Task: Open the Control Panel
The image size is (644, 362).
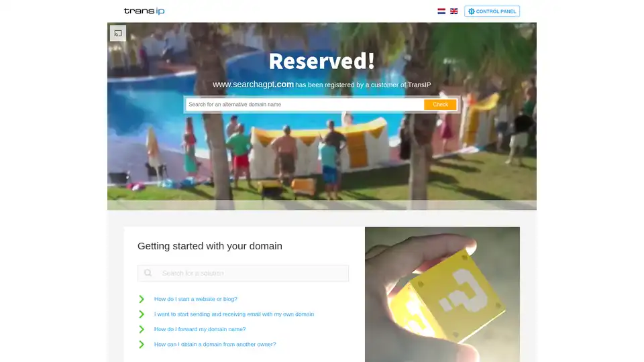Action: click(x=492, y=11)
